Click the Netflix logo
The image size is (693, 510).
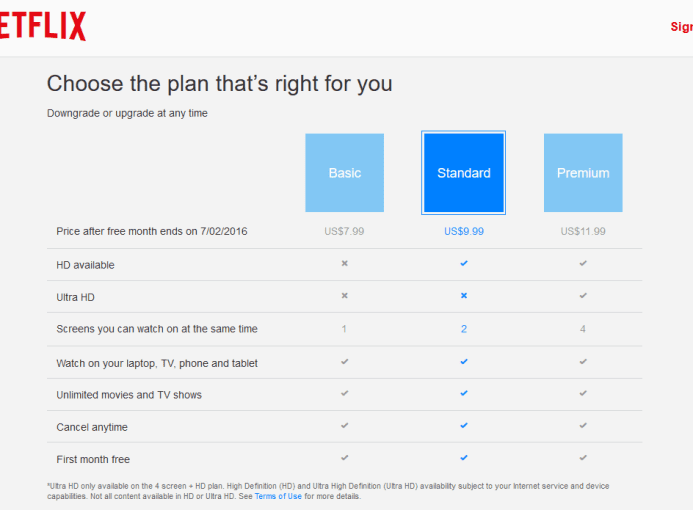point(42,26)
